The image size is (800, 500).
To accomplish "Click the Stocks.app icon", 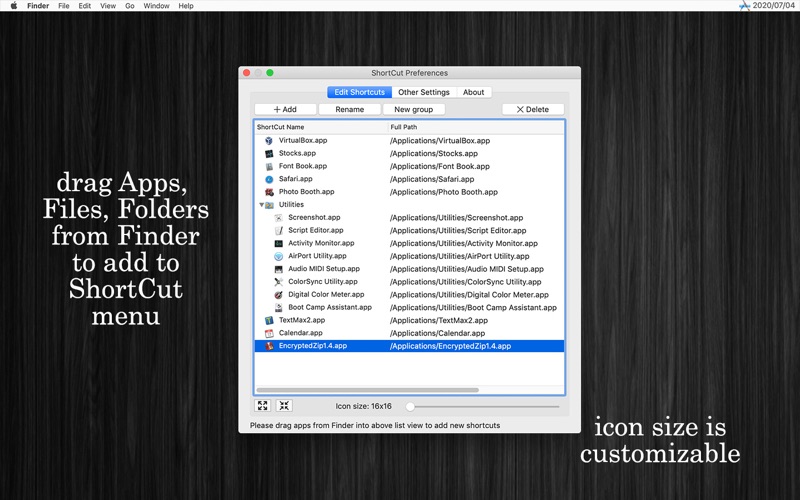I will tap(269, 153).
